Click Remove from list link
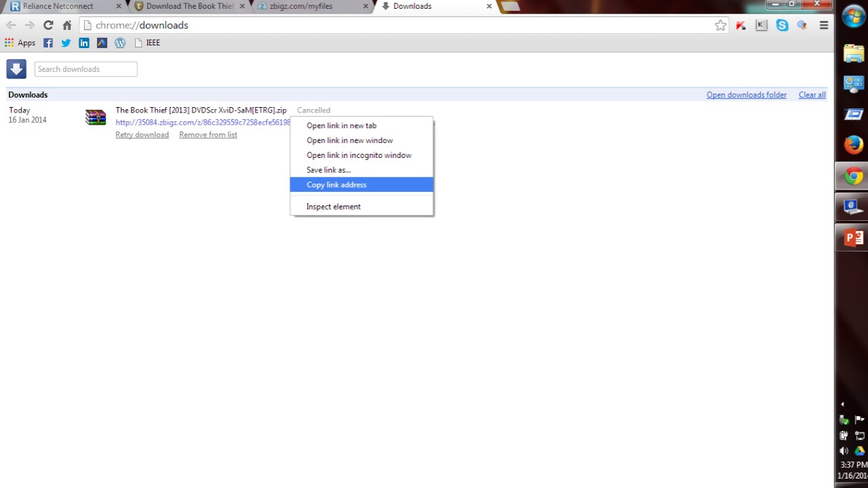868x488 pixels. click(x=208, y=135)
